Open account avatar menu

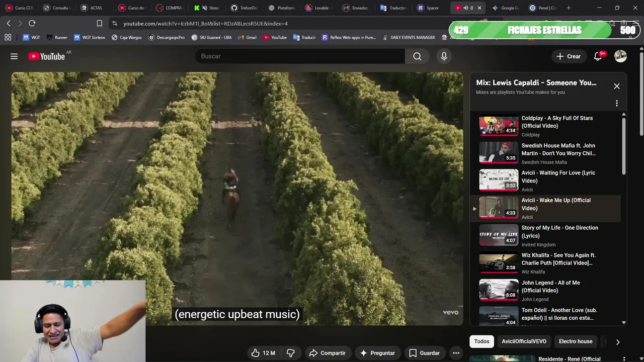620,56
